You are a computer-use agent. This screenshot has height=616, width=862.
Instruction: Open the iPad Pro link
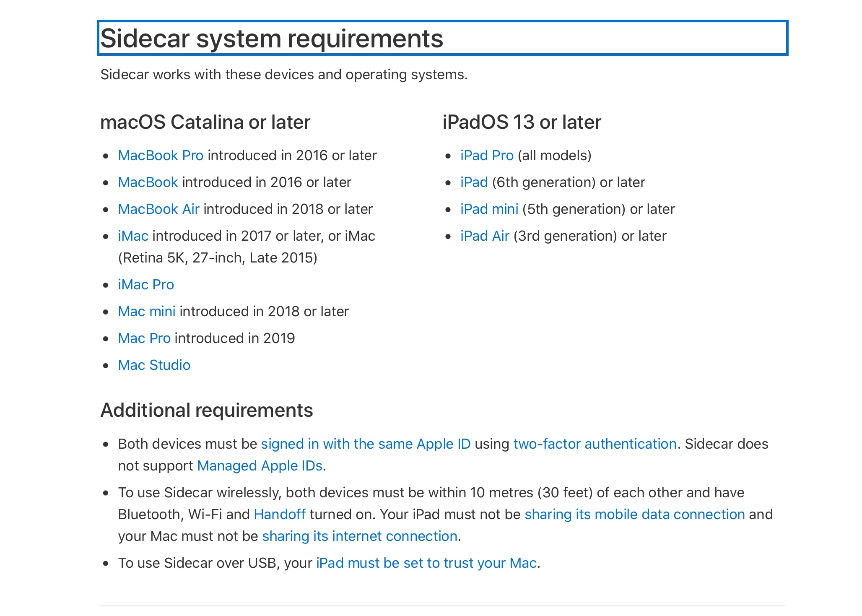pos(486,156)
